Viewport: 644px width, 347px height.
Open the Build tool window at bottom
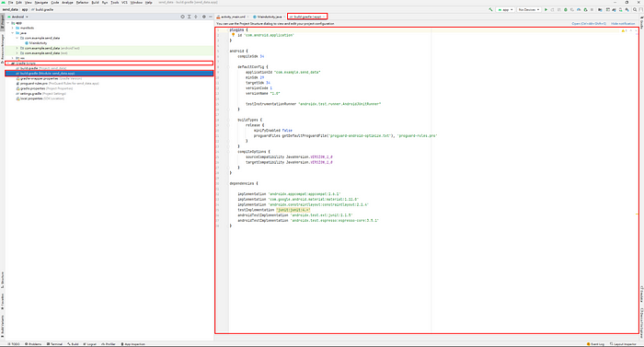pyautogui.click(x=73, y=344)
